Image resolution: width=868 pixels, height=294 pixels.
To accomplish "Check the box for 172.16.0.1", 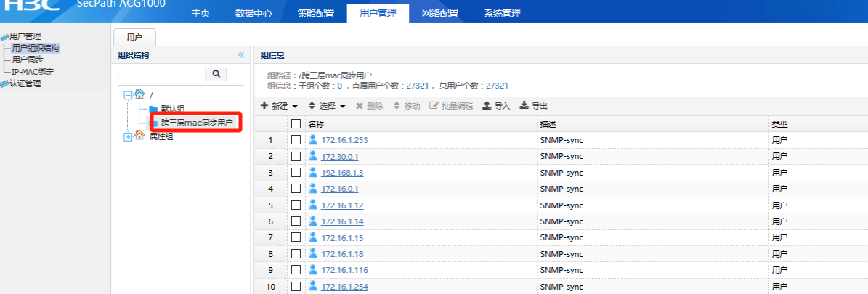I will point(296,188).
